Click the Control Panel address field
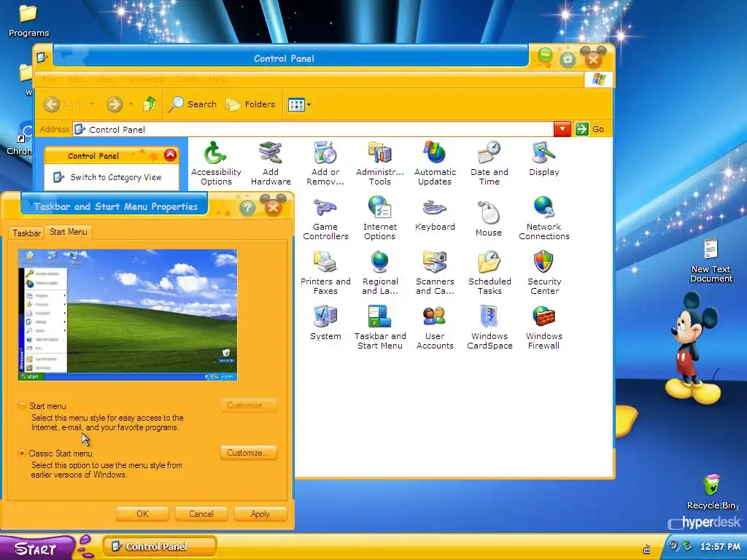The width and height of the screenshot is (747, 560). click(x=313, y=129)
